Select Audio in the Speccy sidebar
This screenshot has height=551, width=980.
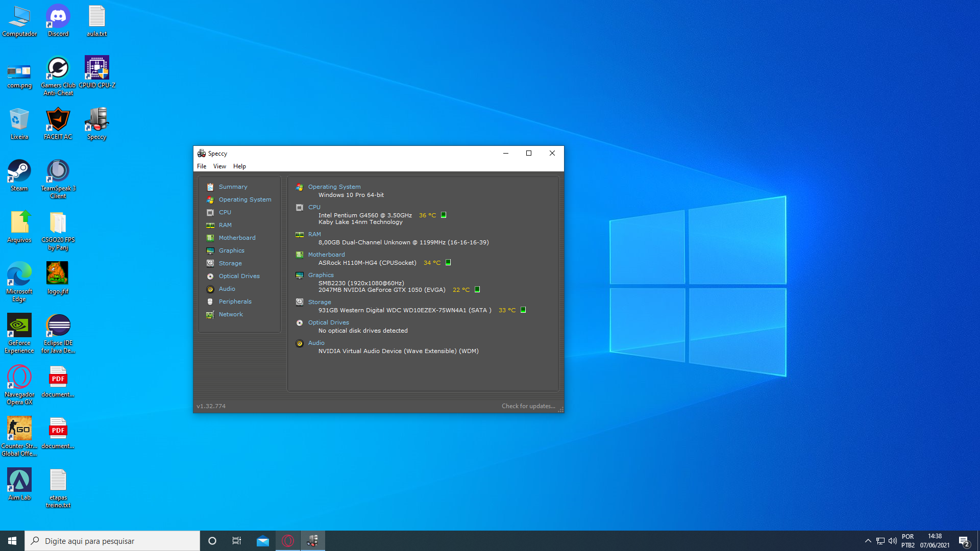[x=227, y=289]
